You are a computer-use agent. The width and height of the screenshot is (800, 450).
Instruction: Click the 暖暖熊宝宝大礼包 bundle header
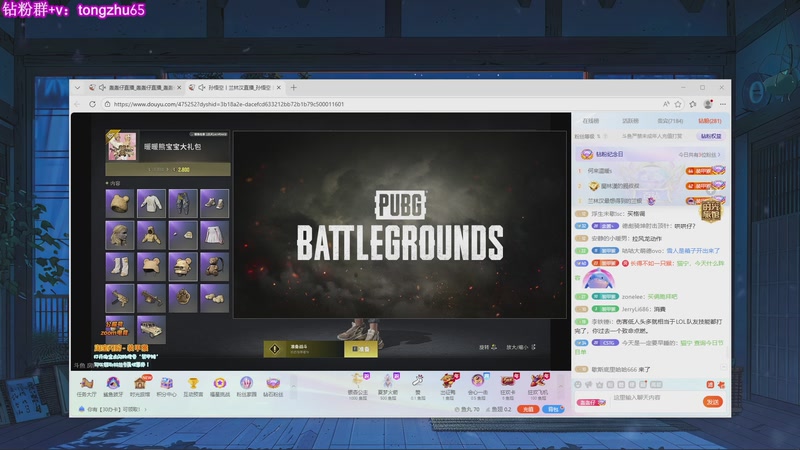[167, 146]
